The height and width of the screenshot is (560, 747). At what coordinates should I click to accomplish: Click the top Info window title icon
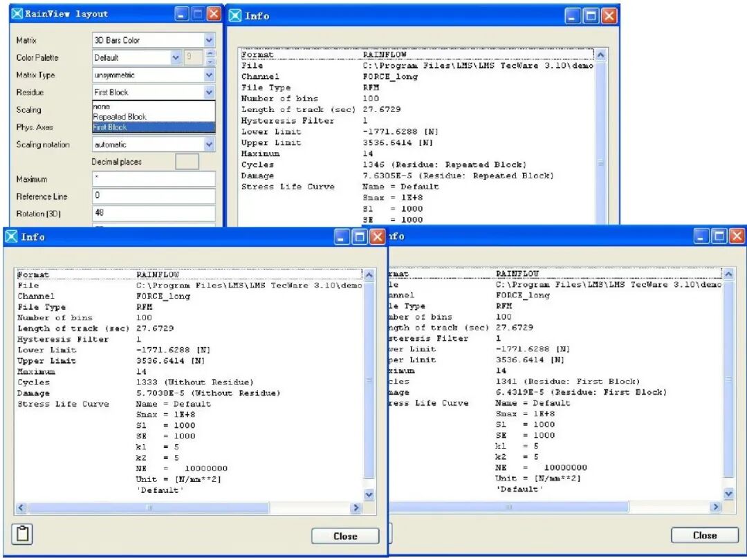click(235, 16)
